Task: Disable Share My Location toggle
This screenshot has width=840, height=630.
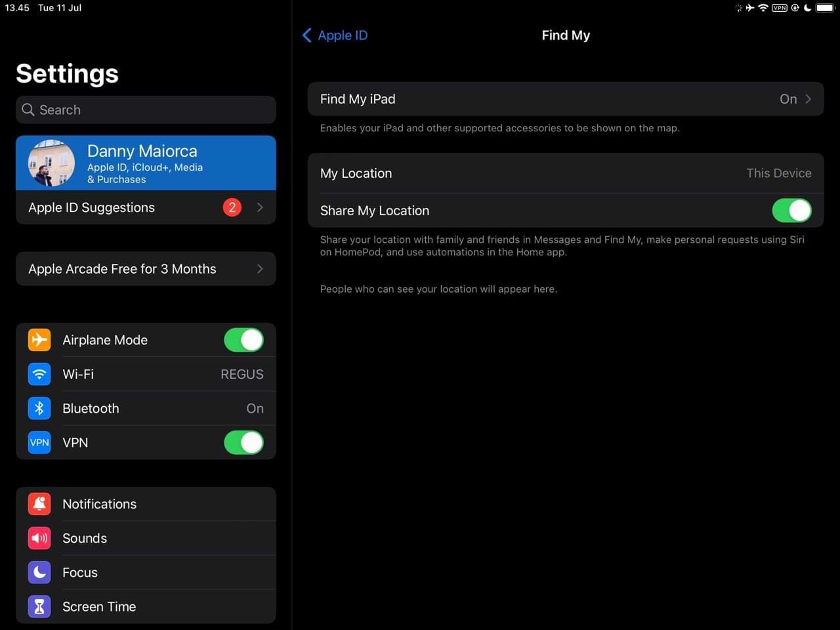Action: point(792,211)
